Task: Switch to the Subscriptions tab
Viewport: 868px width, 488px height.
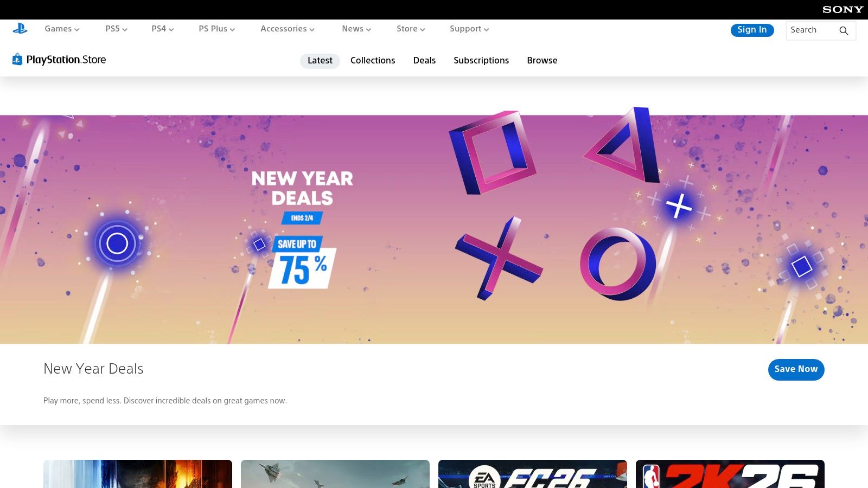Action: 481,60
